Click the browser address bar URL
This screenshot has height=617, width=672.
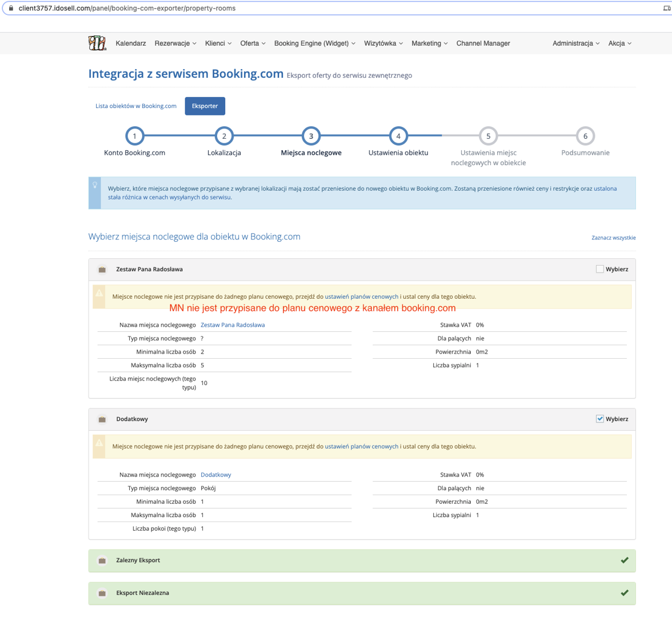tap(127, 8)
